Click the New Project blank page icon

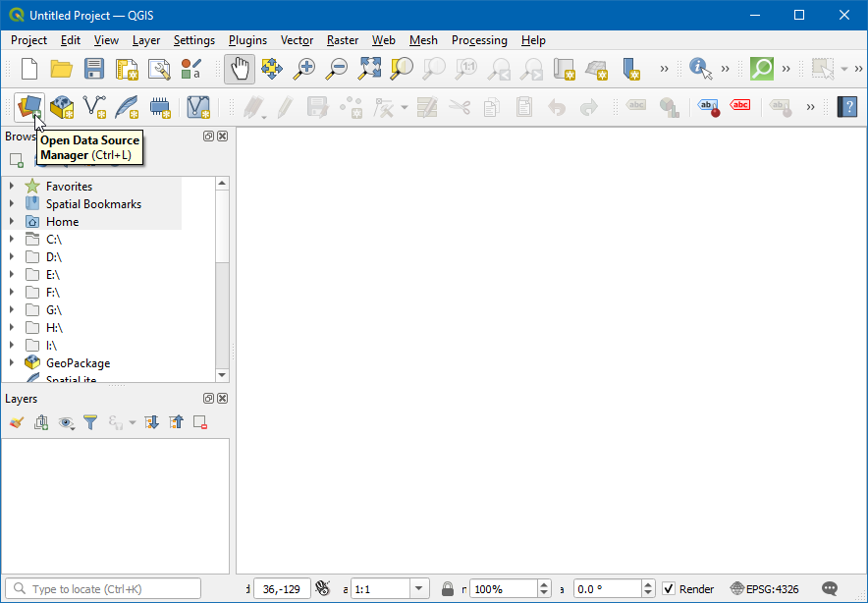29,69
